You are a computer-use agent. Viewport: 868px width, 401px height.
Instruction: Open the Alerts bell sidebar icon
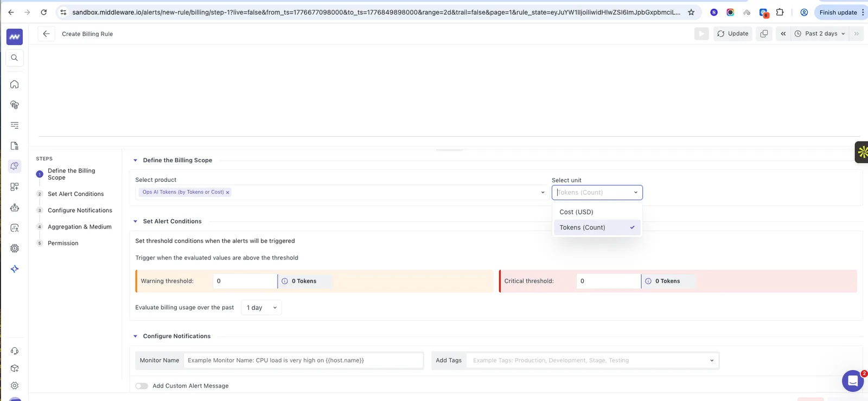[15, 166]
